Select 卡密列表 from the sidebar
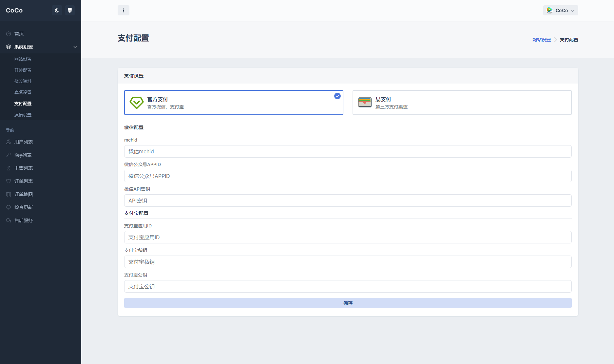Screen dimensions: 614x364 [x=23, y=168]
